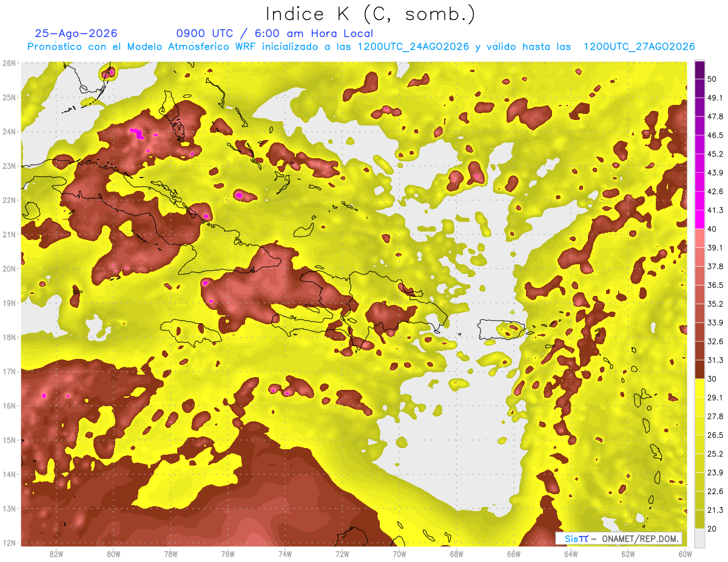Click the map title "Indice K (C, somb.)"
This screenshot has width=728, height=562.
370,15
